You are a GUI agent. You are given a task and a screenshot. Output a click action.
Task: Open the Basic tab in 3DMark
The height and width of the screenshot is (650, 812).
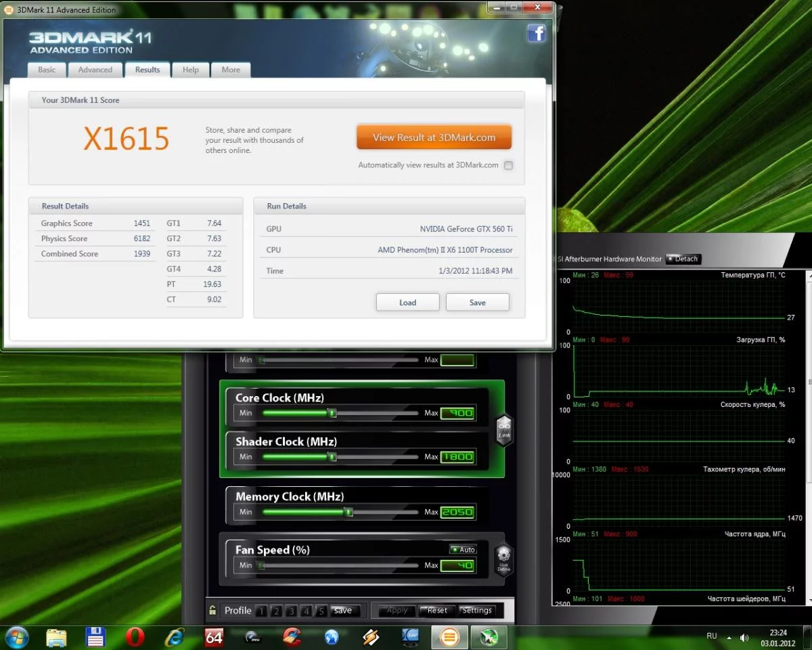(47, 70)
